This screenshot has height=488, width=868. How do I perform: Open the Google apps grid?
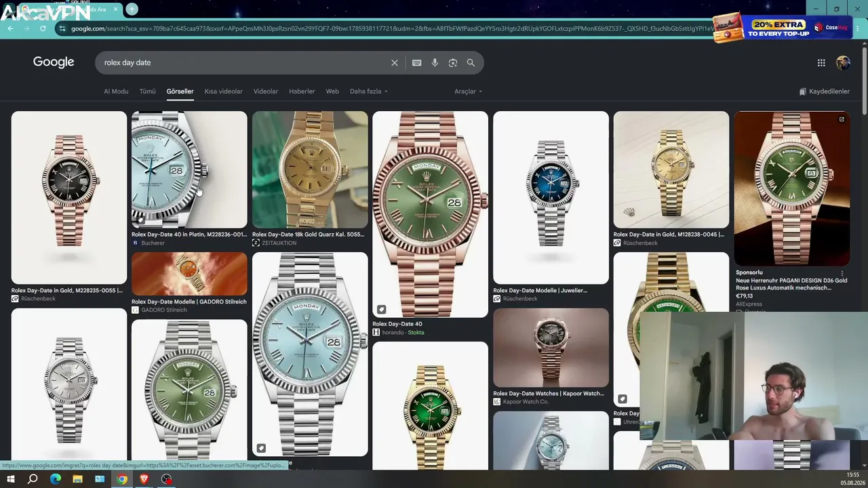click(x=821, y=62)
